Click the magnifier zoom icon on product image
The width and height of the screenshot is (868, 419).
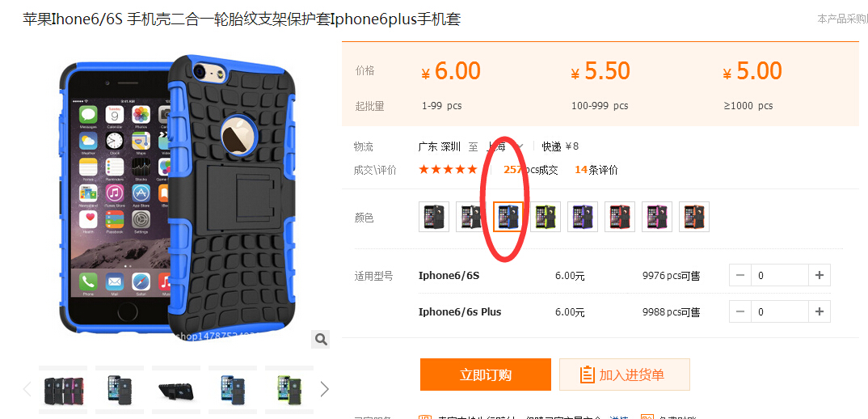[x=321, y=339]
